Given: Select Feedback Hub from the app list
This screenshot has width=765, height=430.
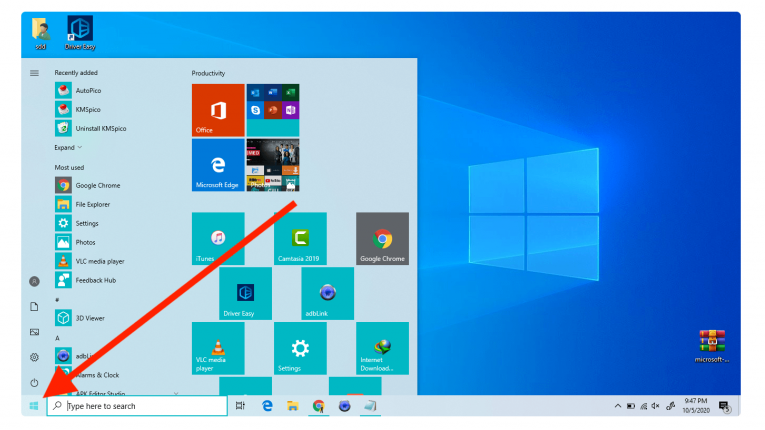Looking at the screenshot, I should [x=95, y=280].
